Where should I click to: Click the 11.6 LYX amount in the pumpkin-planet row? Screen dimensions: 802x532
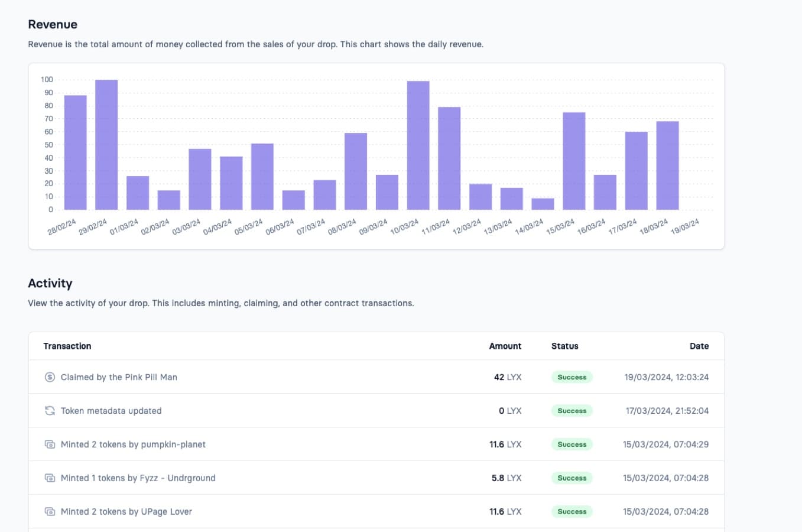(505, 445)
